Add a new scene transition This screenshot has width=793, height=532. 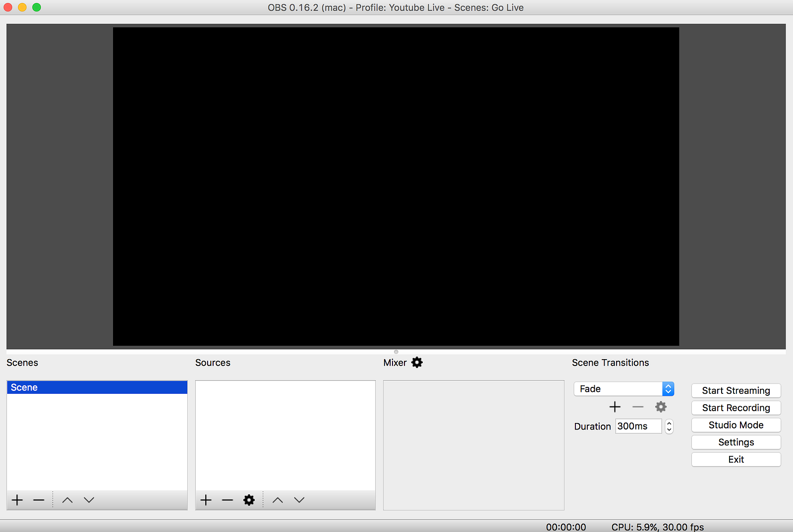pos(615,407)
